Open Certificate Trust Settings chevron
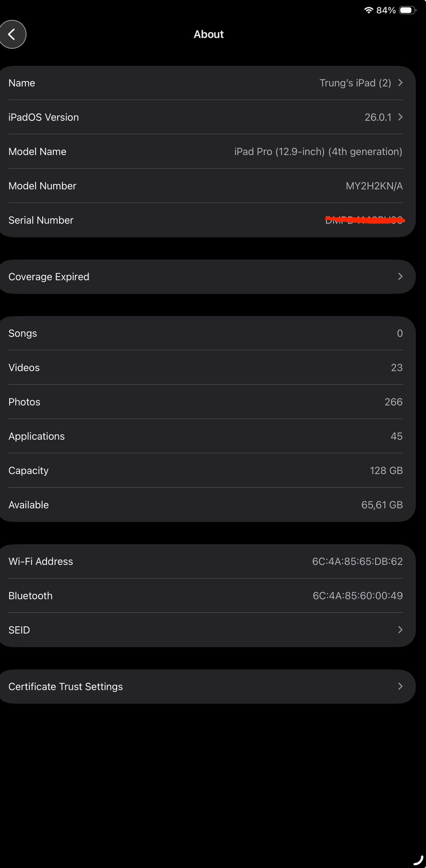Image resolution: width=426 pixels, height=868 pixels. (400, 686)
